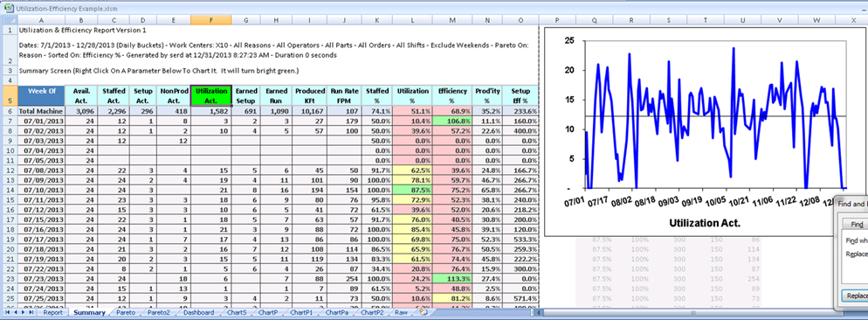Go to first sheet with tab navigation arrow
Screen dimensions: 868x320
tap(8, 313)
